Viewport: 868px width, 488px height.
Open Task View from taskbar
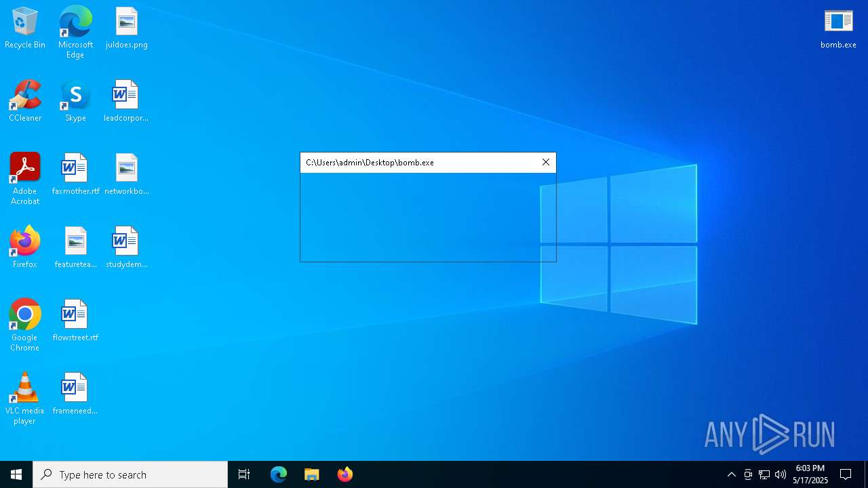244,474
